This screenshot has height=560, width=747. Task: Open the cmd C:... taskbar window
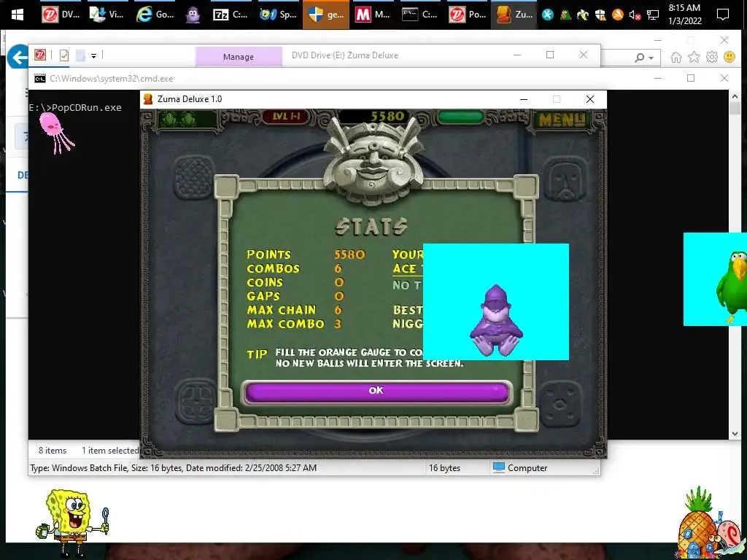pyautogui.click(x=420, y=15)
